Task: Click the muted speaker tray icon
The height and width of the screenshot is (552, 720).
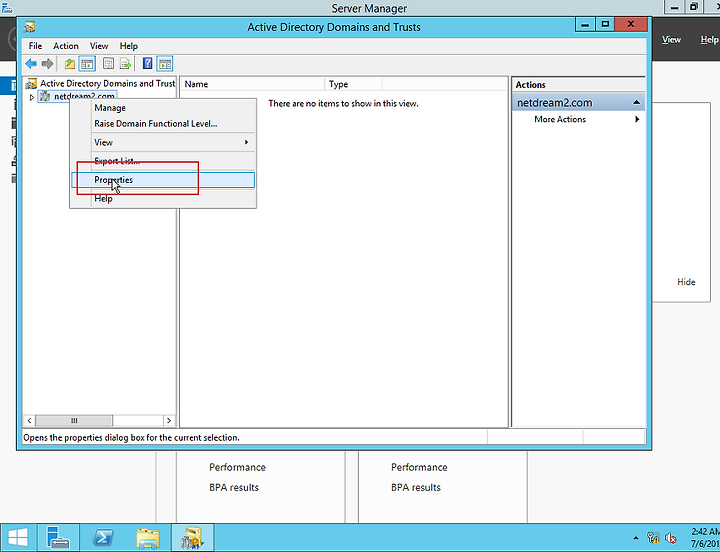Action: (671, 538)
